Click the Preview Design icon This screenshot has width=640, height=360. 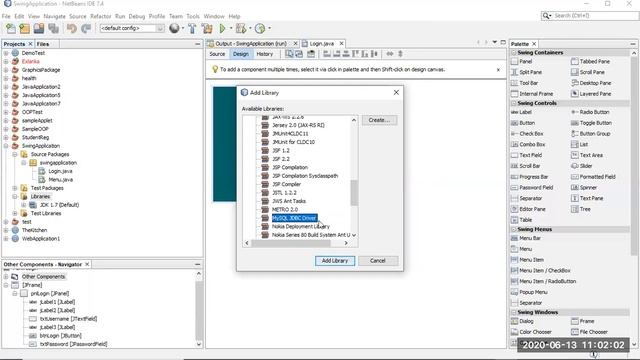[311, 54]
